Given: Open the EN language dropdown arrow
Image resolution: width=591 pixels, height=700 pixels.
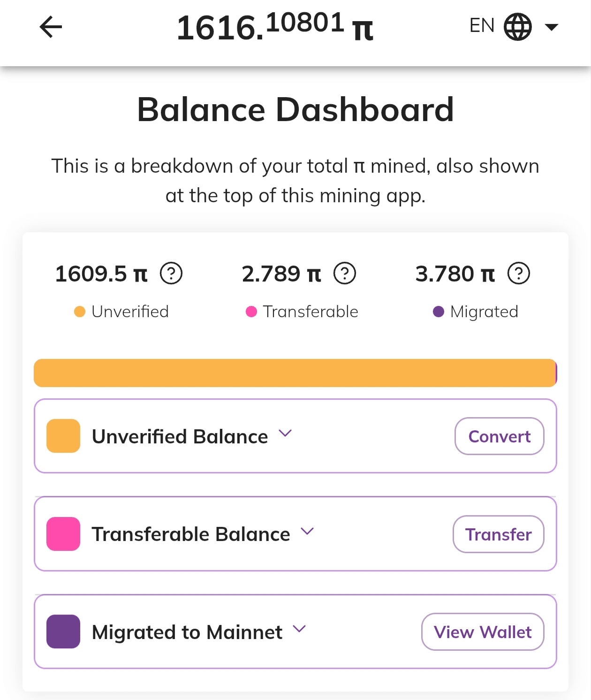Looking at the screenshot, I should (x=552, y=27).
